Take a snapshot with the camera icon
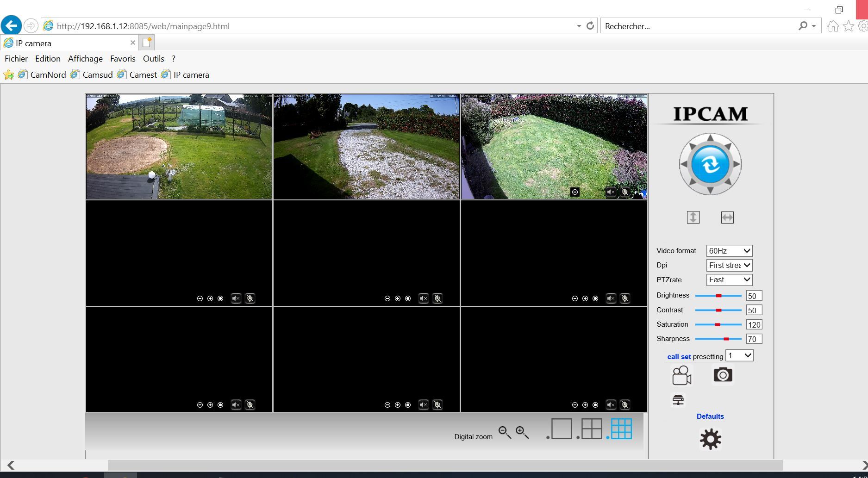Viewport: 868px width, 478px height. [723, 375]
